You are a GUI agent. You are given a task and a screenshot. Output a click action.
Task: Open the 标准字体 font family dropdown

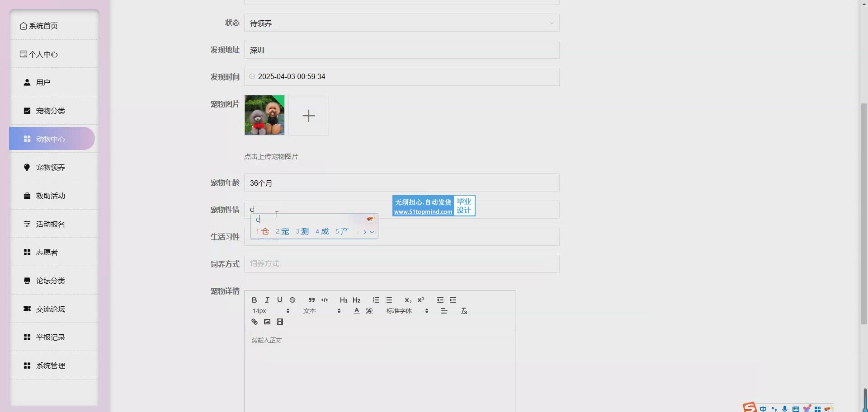click(x=407, y=311)
